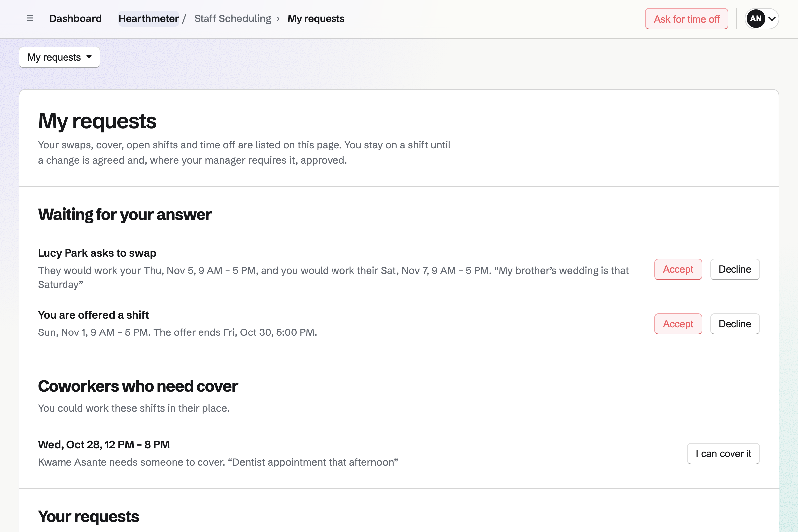Decline the offered Sun, Nov 1 shift

735,324
